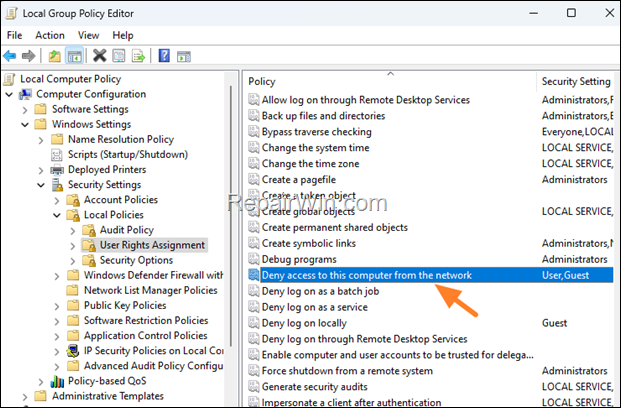This screenshot has width=621, height=408.
Task: Collapse the Computer Configuration node
Action: tap(9, 95)
